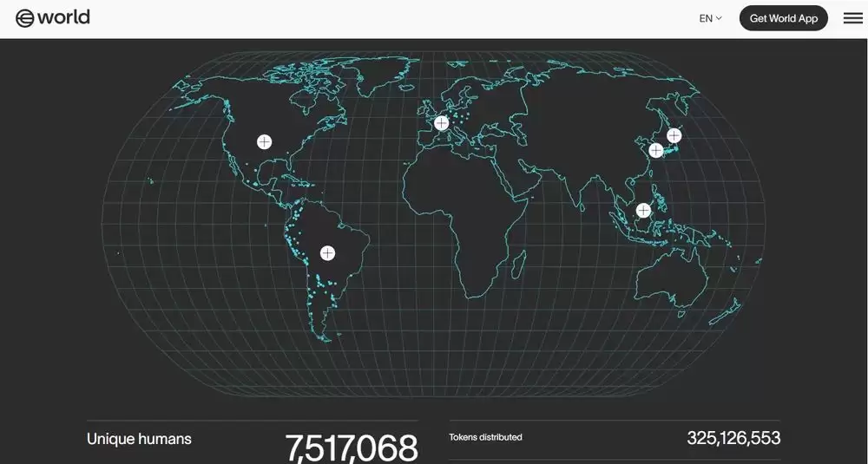Screen dimensions: 868x464
Task: Click the plus marker in South America
Action: tap(327, 253)
